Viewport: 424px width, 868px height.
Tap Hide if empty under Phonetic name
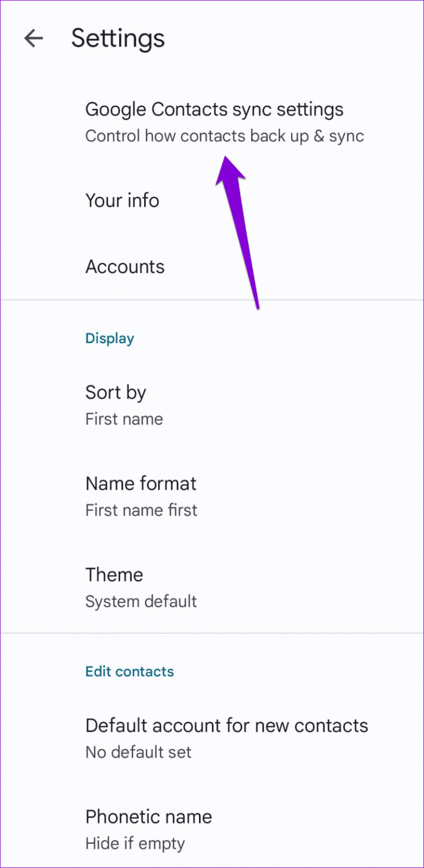135,843
